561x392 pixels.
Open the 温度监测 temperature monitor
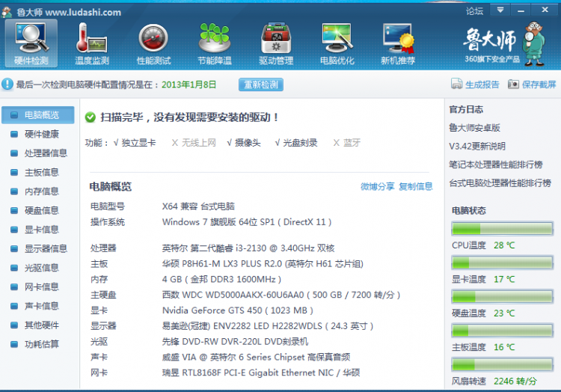coord(92,43)
